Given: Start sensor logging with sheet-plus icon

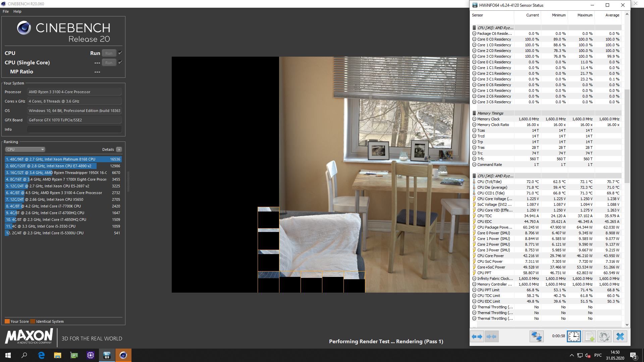Looking at the screenshot, I should 589,336.
